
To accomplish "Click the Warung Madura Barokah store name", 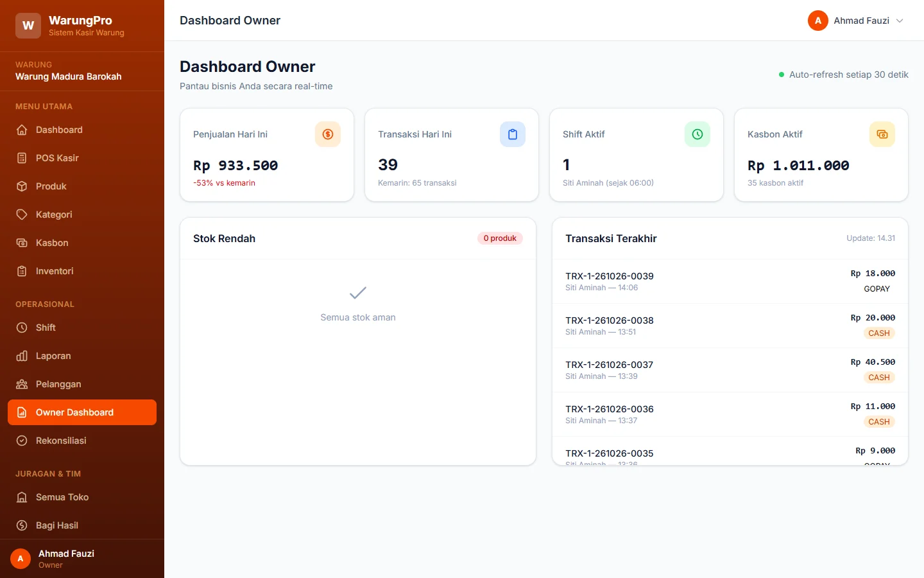I will pyautogui.click(x=69, y=76).
